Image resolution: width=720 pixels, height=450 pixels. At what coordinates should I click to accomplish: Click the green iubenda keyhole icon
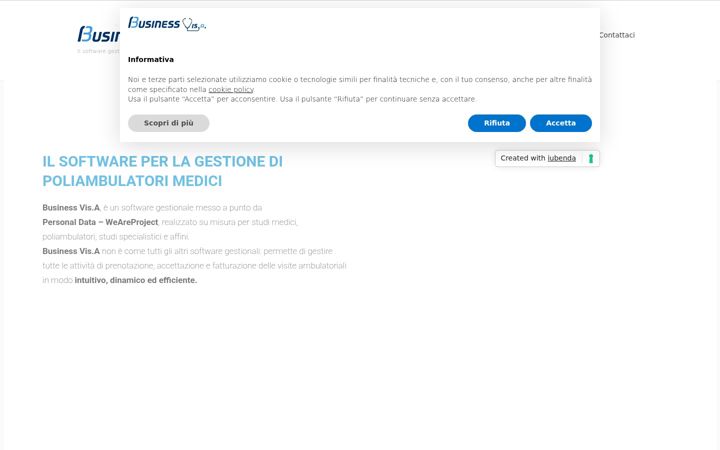[x=591, y=158]
